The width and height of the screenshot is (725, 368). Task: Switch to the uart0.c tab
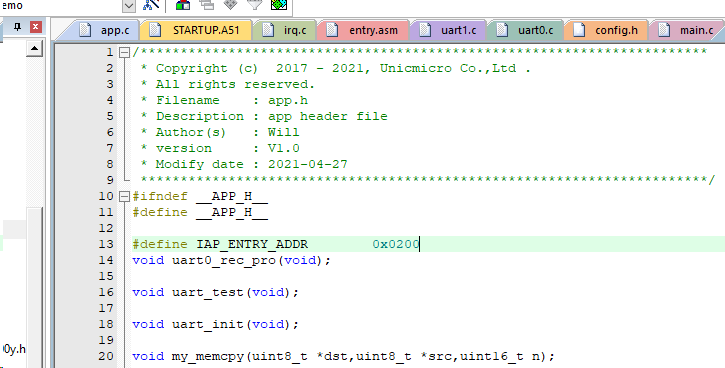(527, 31)
